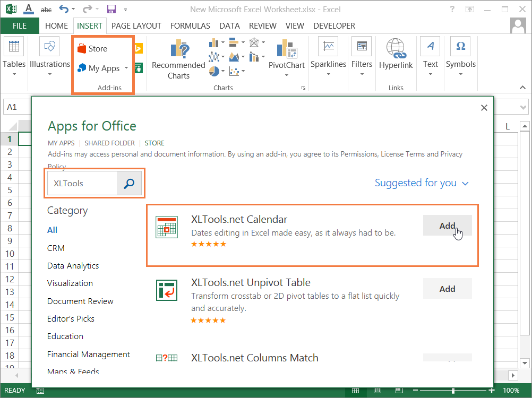Go to SHARED FOLDER section
This screenshot has height=398, width=532.
coord(109,143)
